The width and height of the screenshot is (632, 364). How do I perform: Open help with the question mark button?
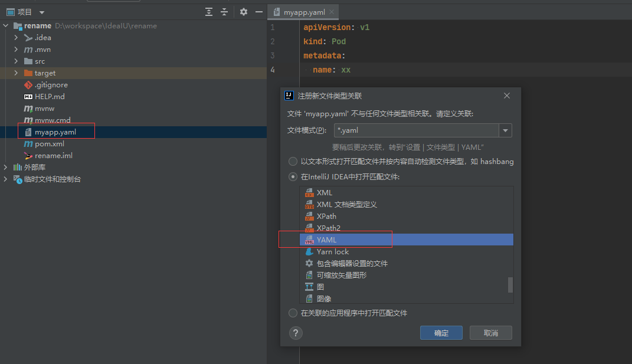(296, 333)
